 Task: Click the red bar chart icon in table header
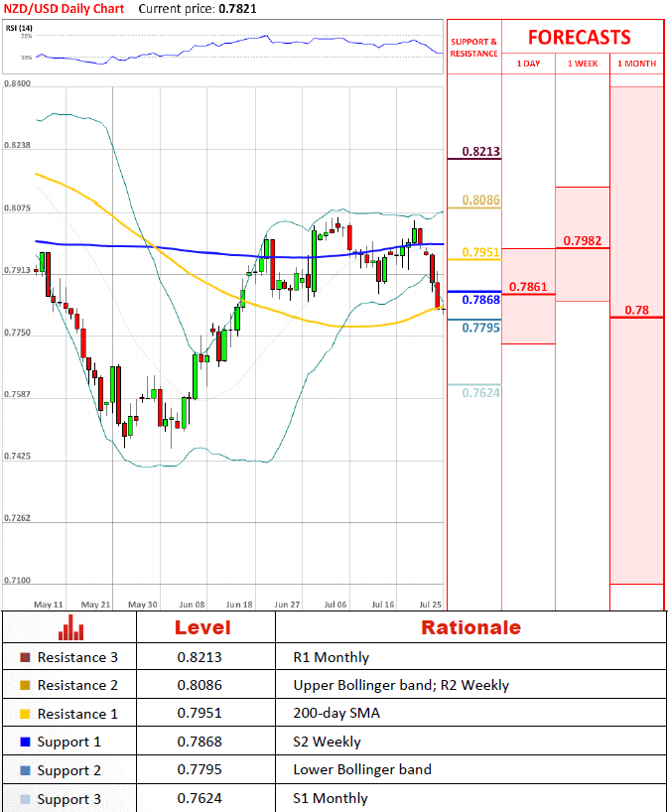pos(70,627)
